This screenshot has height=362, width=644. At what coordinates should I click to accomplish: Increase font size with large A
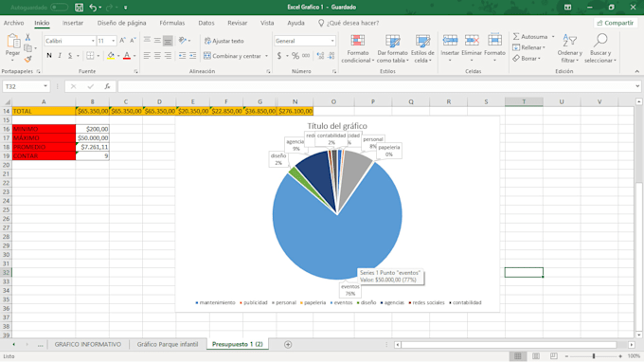pos(122,41)
